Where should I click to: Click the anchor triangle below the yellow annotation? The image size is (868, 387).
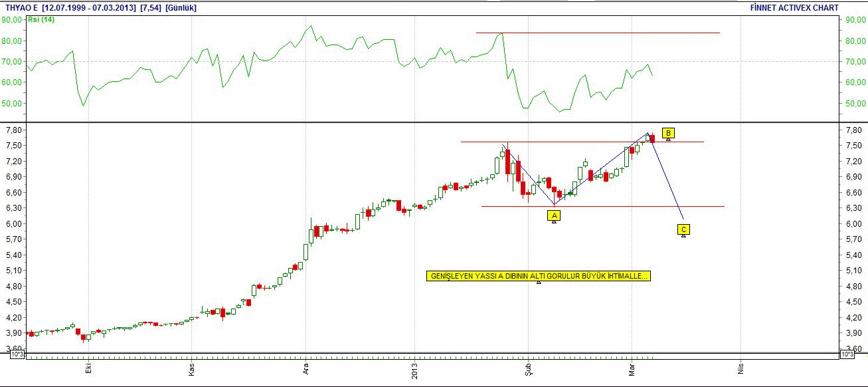pos(539,283)
